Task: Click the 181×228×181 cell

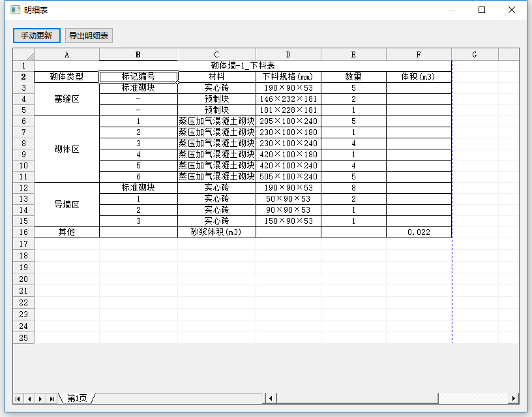Action: (288, 110)
